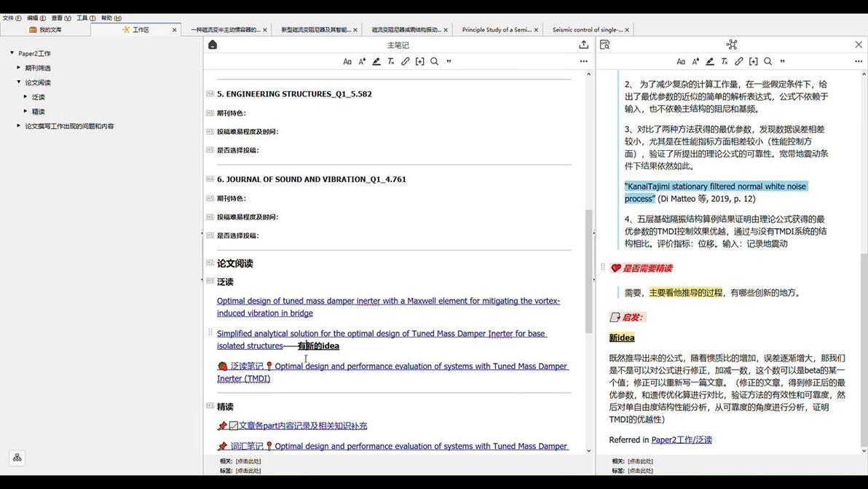Close the 工作区 tab

174,30
